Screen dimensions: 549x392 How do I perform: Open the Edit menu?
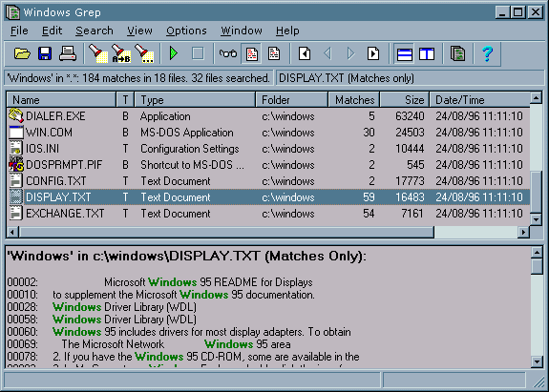[52, 31]
